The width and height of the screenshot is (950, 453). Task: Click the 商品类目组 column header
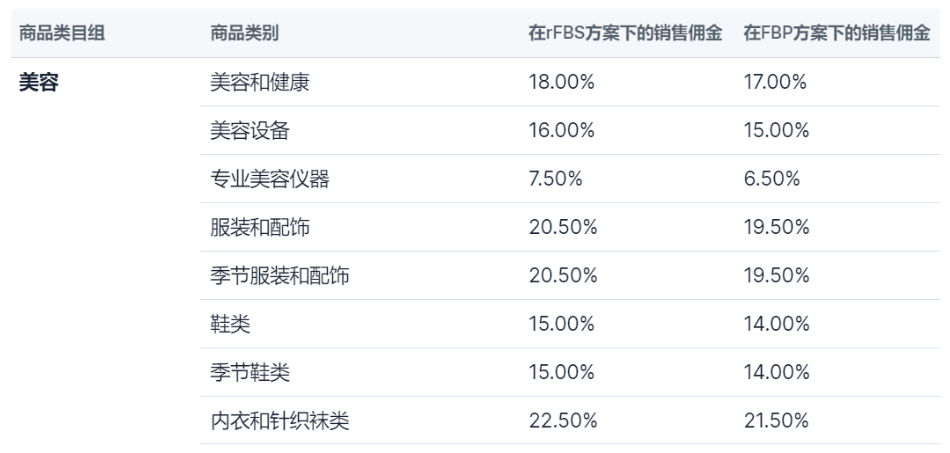click(63, 33)
